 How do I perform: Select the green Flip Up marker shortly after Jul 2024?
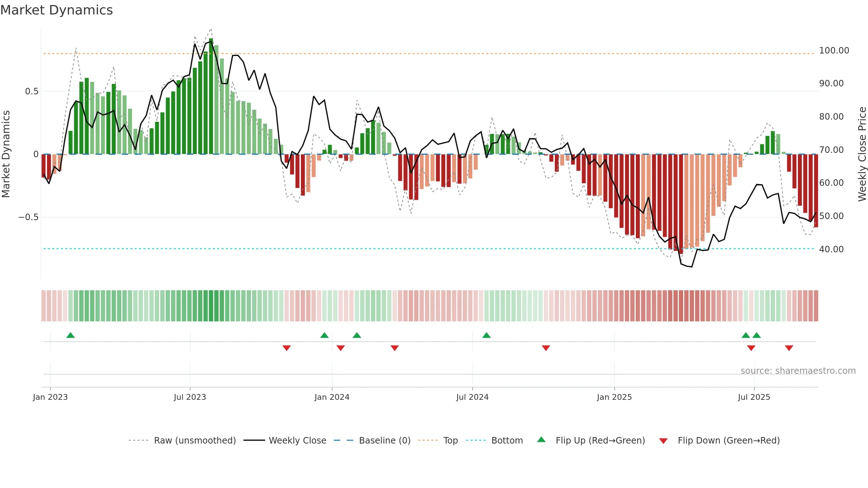(486, 335)
